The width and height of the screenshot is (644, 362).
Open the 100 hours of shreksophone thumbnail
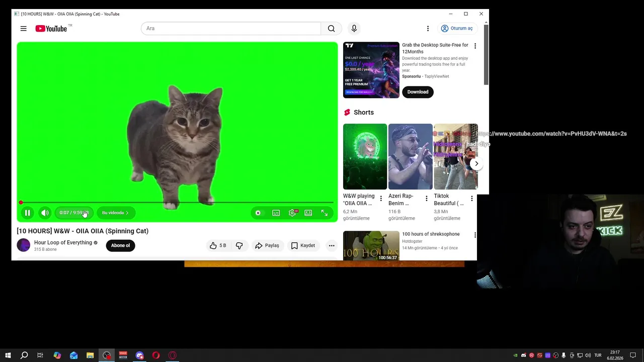[x=371, y=245]
